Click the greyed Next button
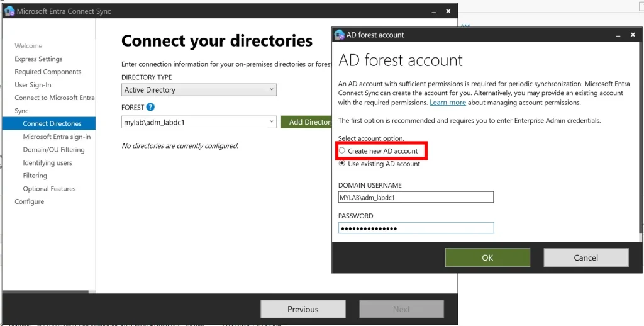644x326 pixels. point(401,309)
